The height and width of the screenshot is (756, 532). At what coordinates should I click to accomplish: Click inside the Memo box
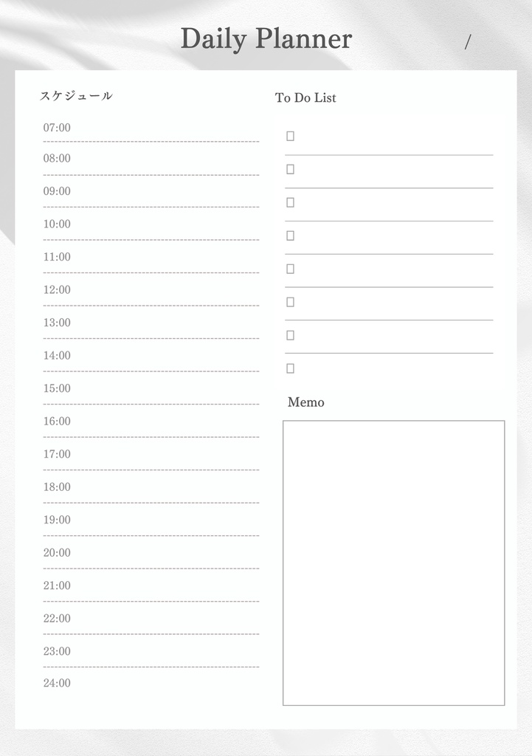tap(393, 563)
